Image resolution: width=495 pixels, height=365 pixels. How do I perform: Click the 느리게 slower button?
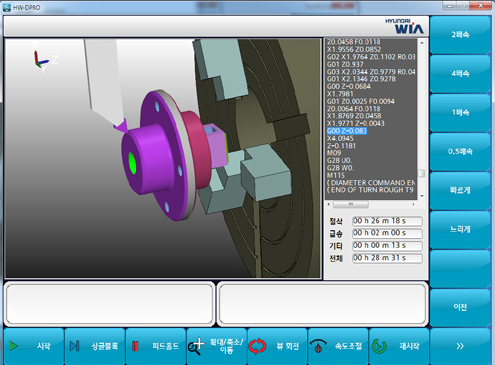click(460, 230)
